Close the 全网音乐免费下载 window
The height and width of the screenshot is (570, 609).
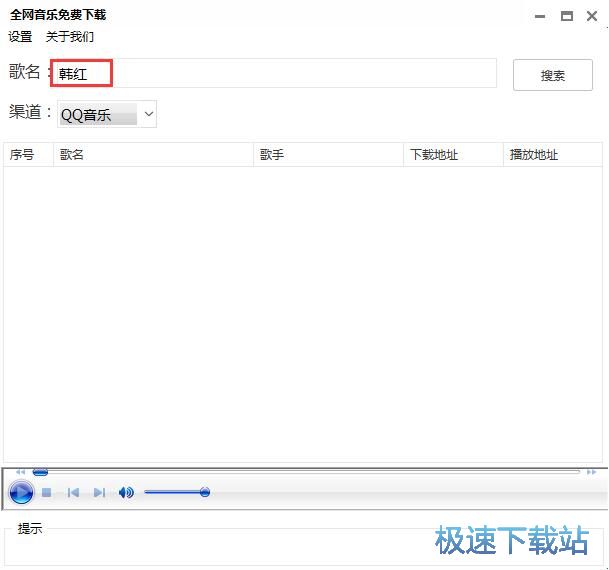click(x=592, y=16)
